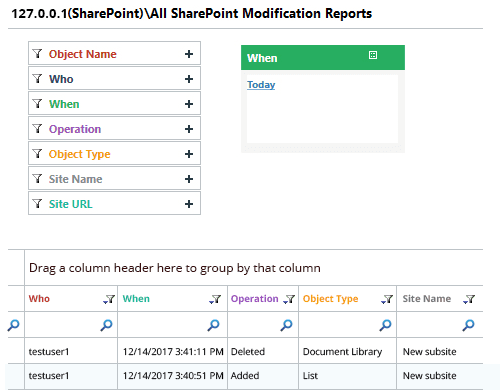Screen dimensions: 500x390
Task: Click New subsite in the Added row
Action: (429, 376)
